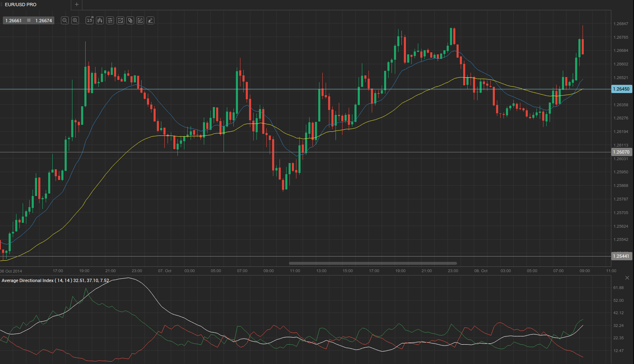Select the 1.26450 price level label
634x364 pixels.
click(621, 89)
